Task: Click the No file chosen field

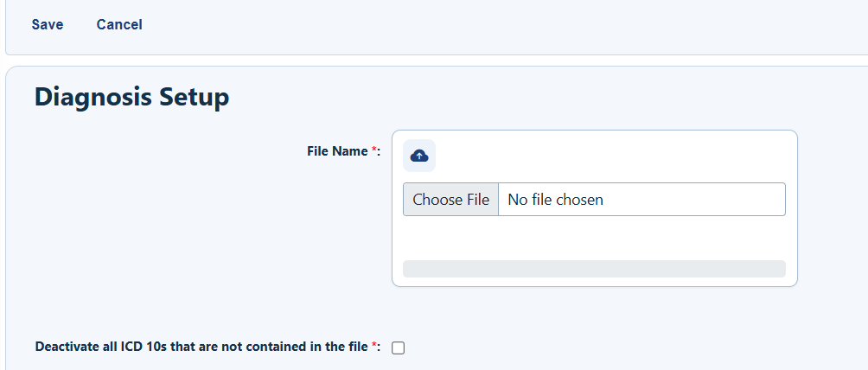Action: pos(641,200)
